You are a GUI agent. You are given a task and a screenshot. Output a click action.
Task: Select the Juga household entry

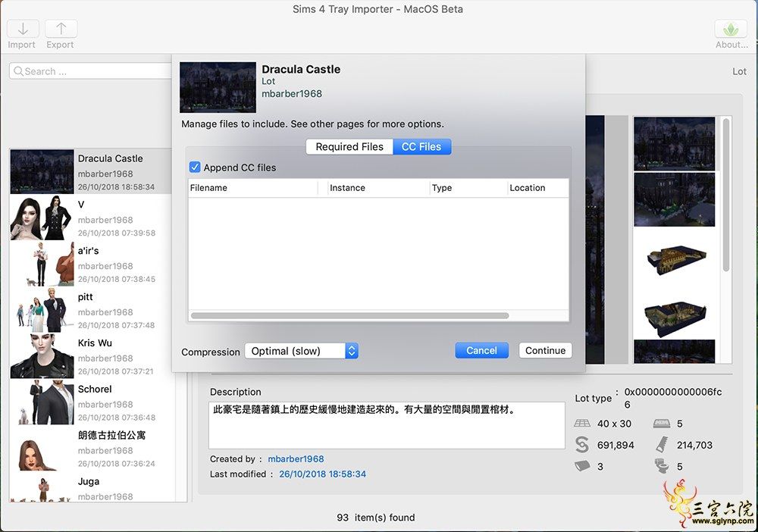(x=90, y=487)
